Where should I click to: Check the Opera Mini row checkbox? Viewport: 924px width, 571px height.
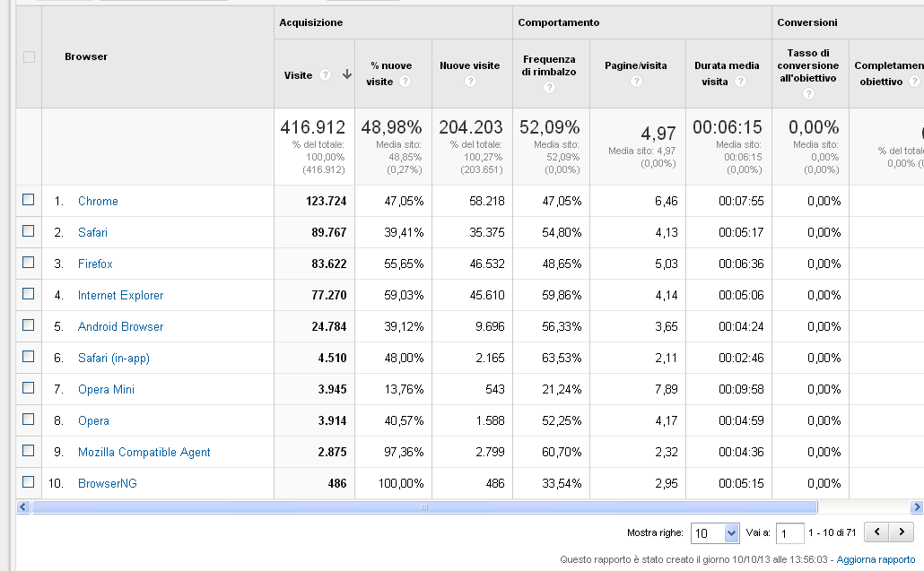click(x=29, y=387)
